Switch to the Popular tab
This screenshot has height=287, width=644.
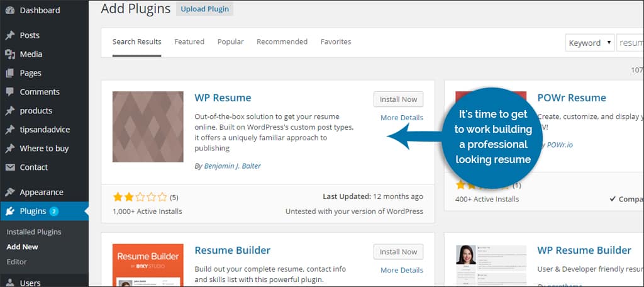tap(230, 42)
